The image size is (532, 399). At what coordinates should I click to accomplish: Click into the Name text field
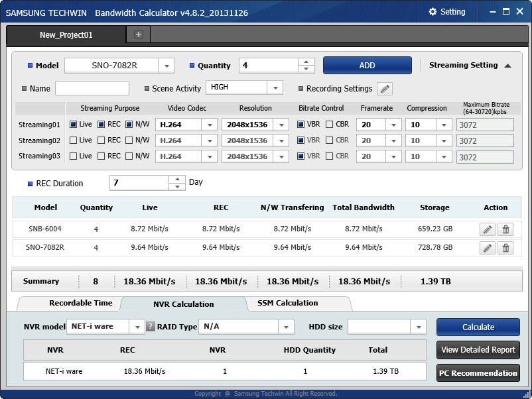pyautogui.click(x=92, y=89)
